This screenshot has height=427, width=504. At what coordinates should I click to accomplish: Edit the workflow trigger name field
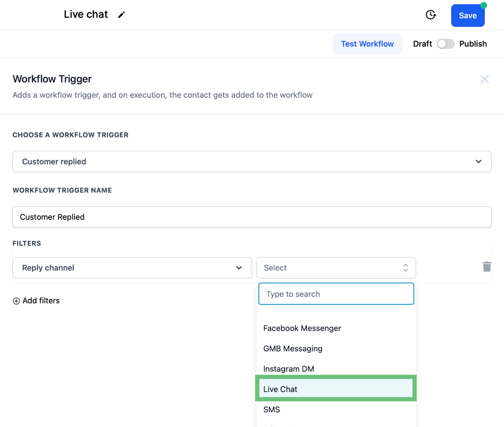coord(252,217)
